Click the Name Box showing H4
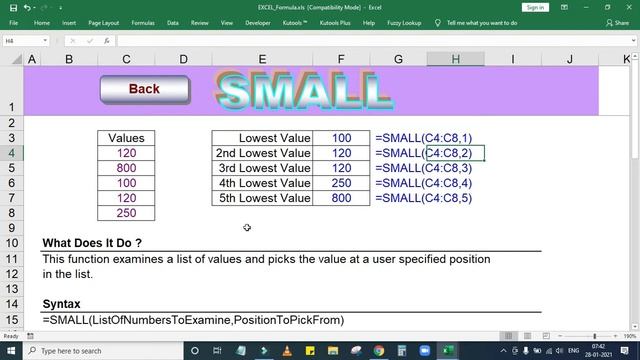This screenshot has height=360, width=640. [22, 41]
